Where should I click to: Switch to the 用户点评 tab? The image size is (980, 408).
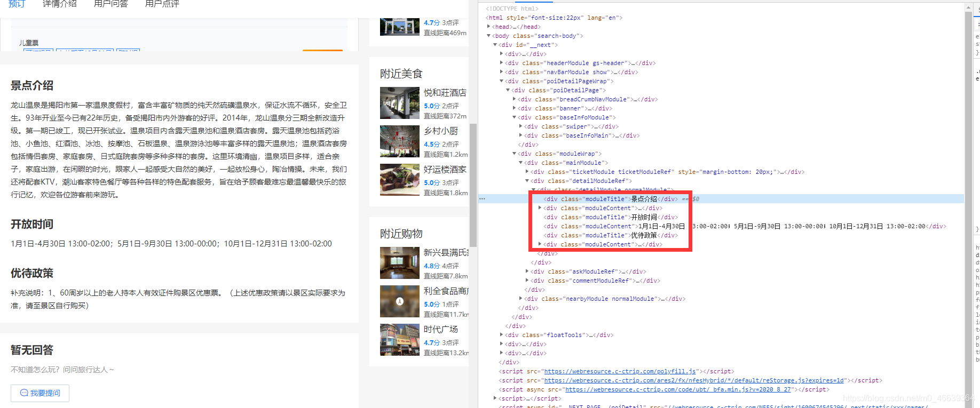coord(162,4)
